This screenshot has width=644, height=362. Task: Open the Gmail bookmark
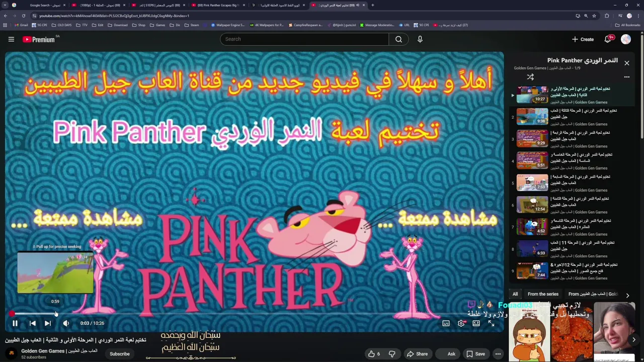tap(21, 25)
